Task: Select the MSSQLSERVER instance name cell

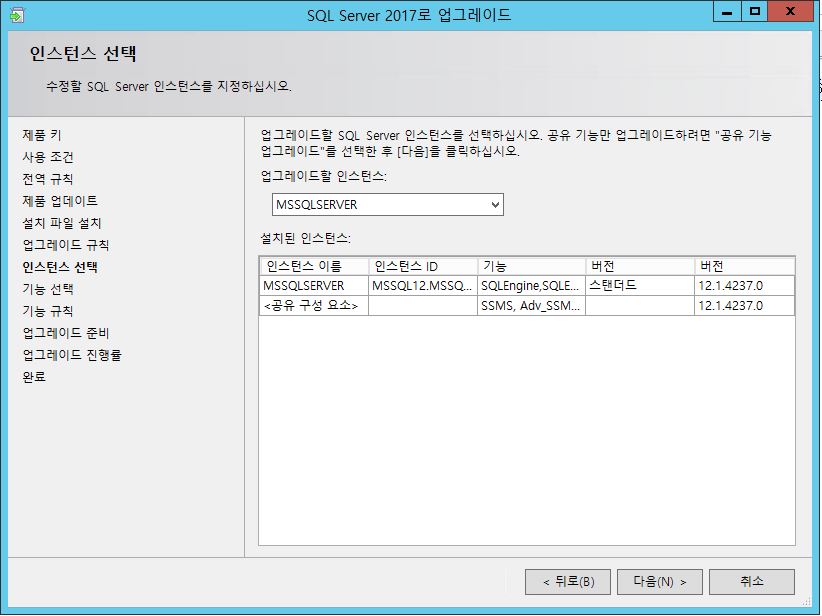Action: click(x=314, y=286)
